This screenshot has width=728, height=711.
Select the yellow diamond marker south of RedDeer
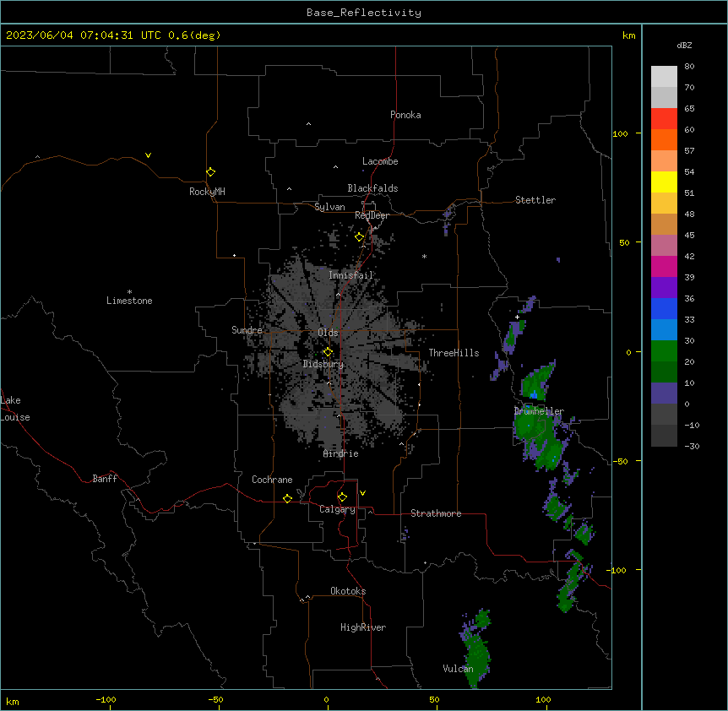tap(360, 237)
